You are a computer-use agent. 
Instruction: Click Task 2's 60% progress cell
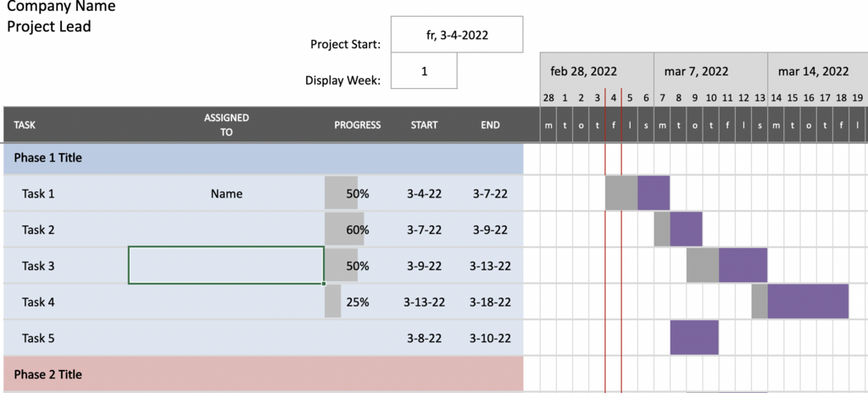pos(357,230)
